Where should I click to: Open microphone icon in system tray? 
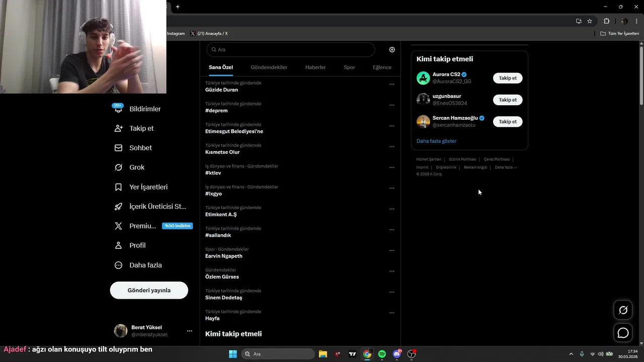pos(582,354)
